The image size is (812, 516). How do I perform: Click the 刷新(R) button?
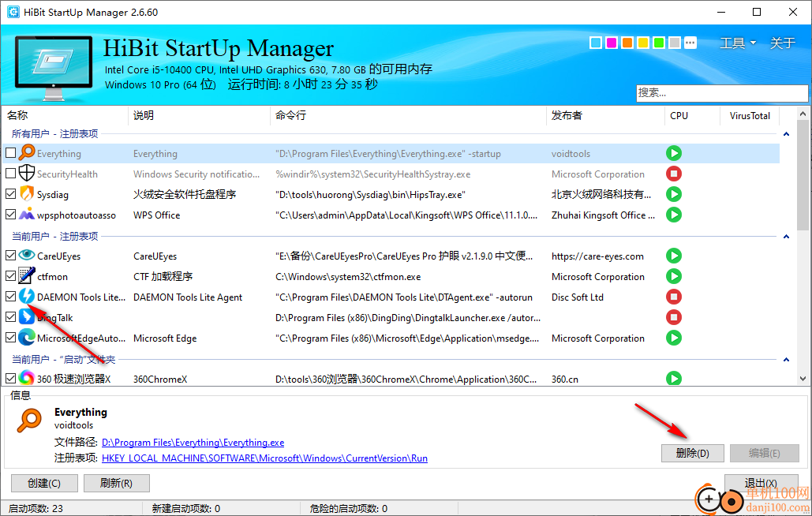pos(117,484)
